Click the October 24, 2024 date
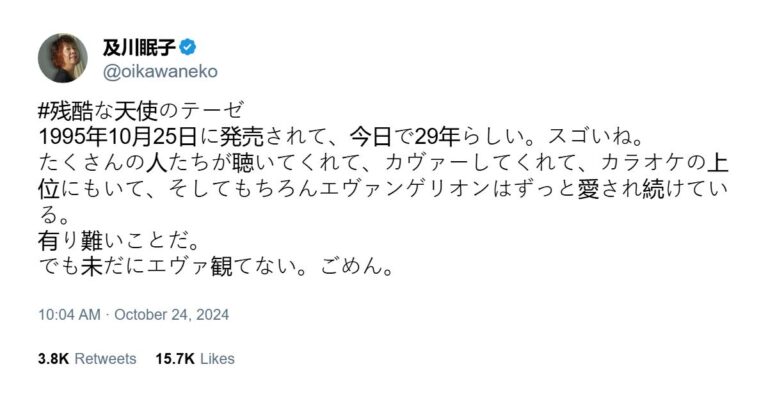768x401 pixels. (172, 314)
